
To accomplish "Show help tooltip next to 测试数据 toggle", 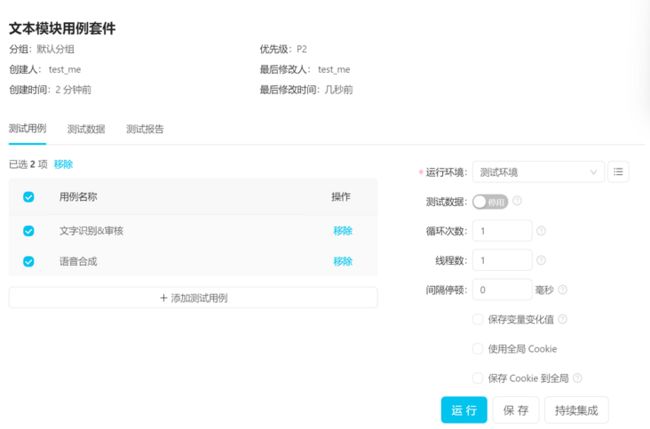I will [517, 201].
